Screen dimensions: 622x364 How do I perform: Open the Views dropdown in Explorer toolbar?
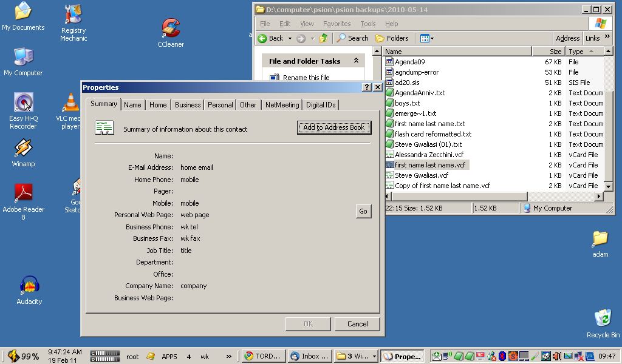[427, 38]
